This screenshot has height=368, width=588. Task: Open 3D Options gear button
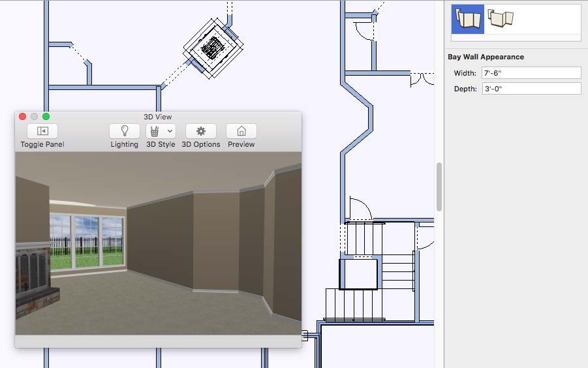click(201, 131)
